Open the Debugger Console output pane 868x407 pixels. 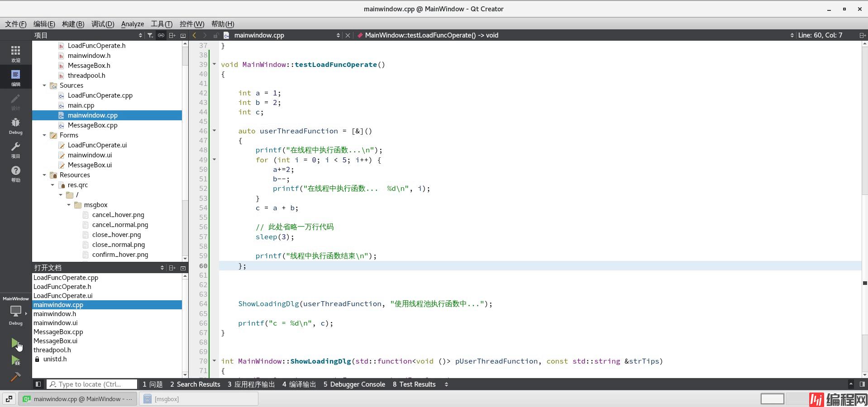coord(354,384)
